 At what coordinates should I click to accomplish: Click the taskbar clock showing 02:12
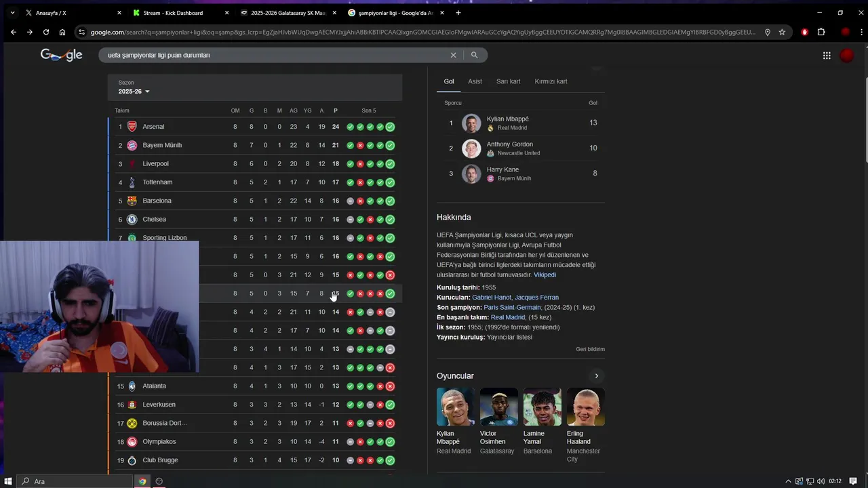835,481
